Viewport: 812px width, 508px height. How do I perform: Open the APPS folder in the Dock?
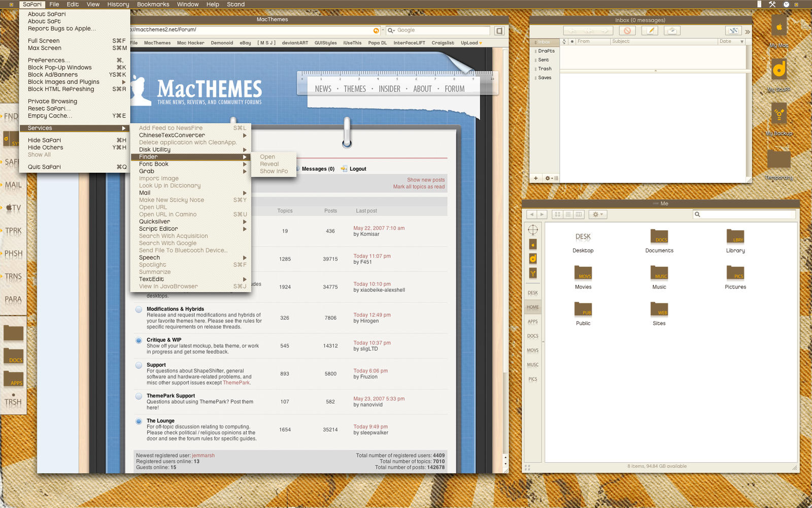14,378
